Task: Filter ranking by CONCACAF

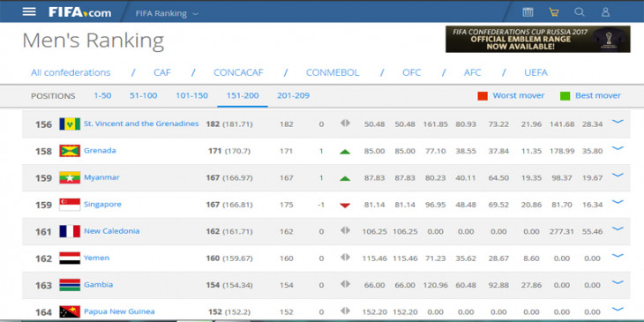Action: 238,72
